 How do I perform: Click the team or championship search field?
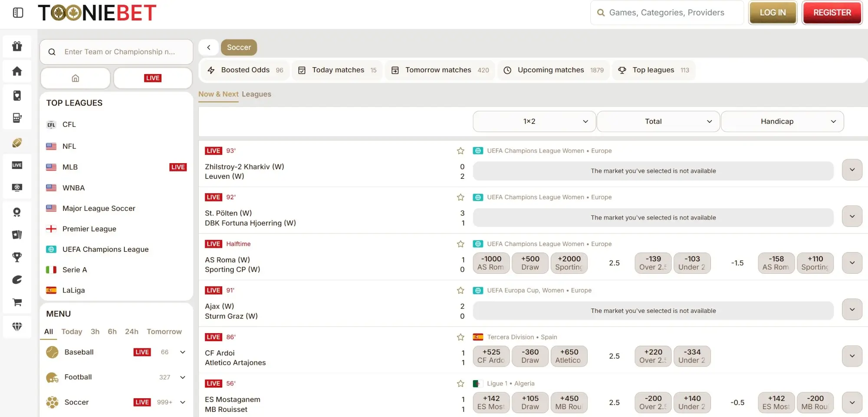(119, 52)
